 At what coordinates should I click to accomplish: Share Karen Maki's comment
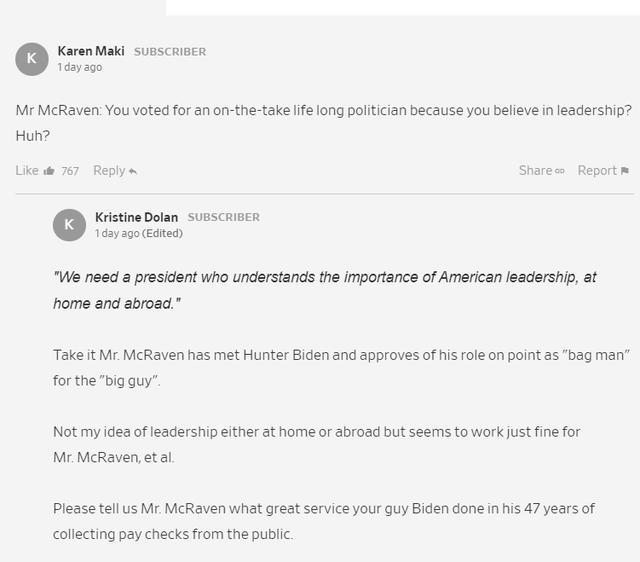[x=536, y=170]
